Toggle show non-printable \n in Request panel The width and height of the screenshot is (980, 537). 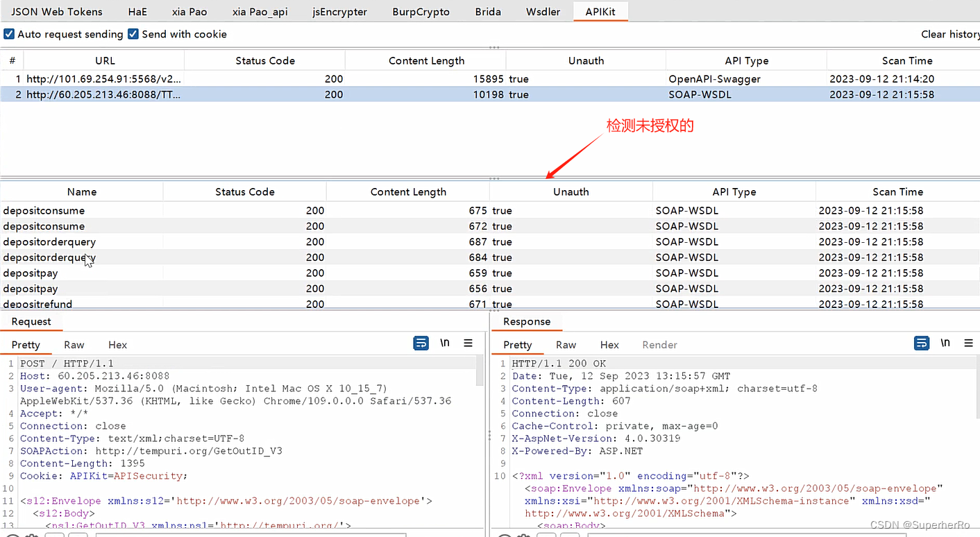[x=445, y=343]
